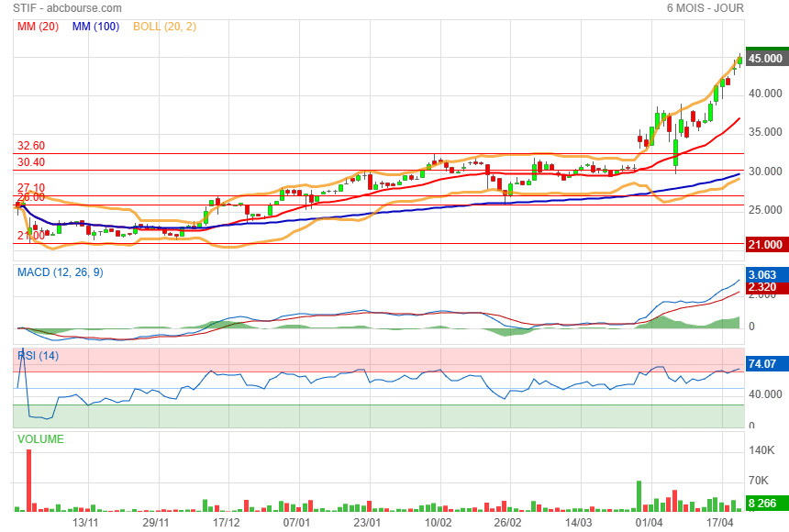Click the "40.000" label on the RSI axis
The height and width of the screenshot is (532, 789).
[x=765, y=394]
